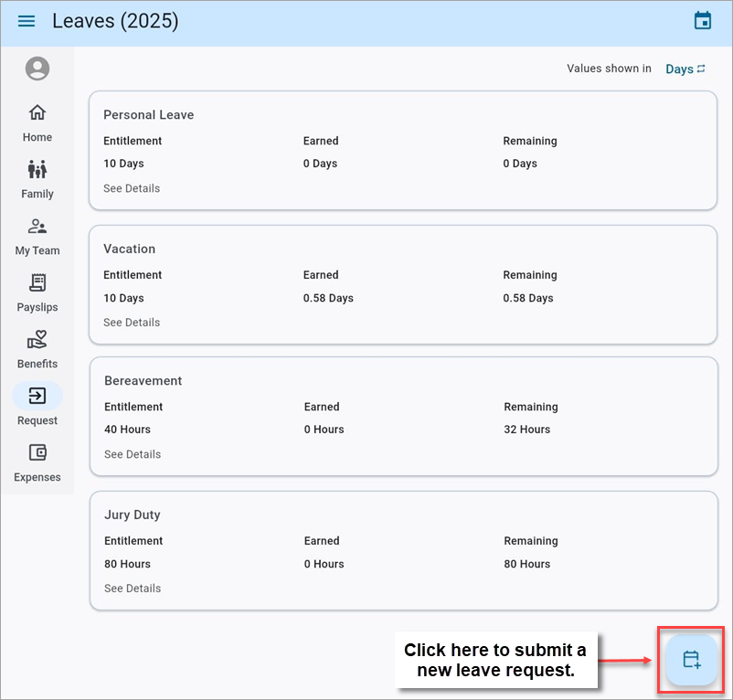The width and height of the screenshot is (733, 700).
Task: View Payslips from the sidebar
Action: click(37, 293)
